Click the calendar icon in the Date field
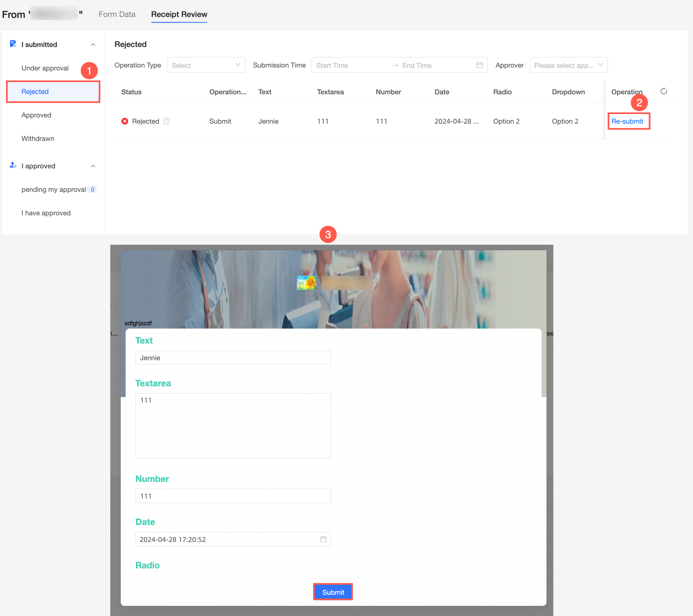 tap(323, 539)
